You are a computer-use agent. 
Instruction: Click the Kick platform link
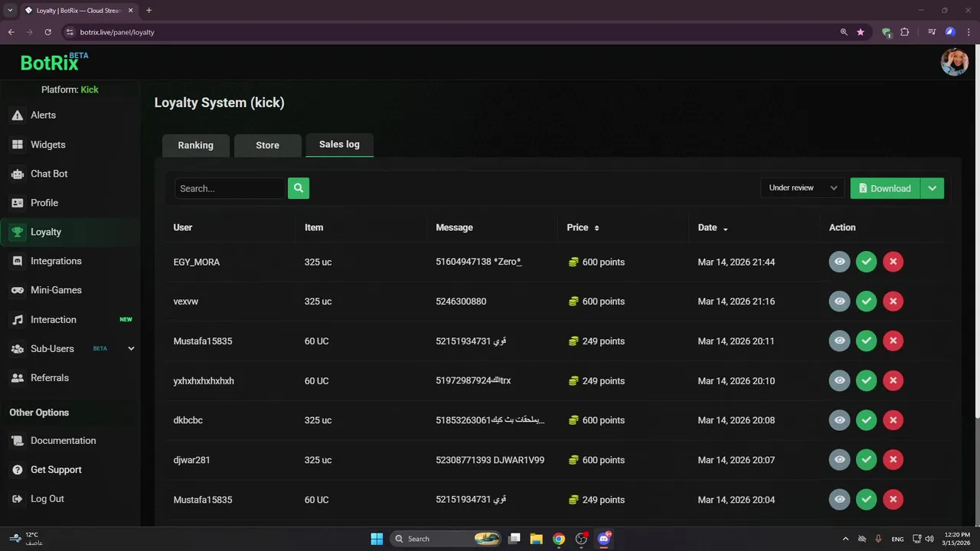point(90,90)
